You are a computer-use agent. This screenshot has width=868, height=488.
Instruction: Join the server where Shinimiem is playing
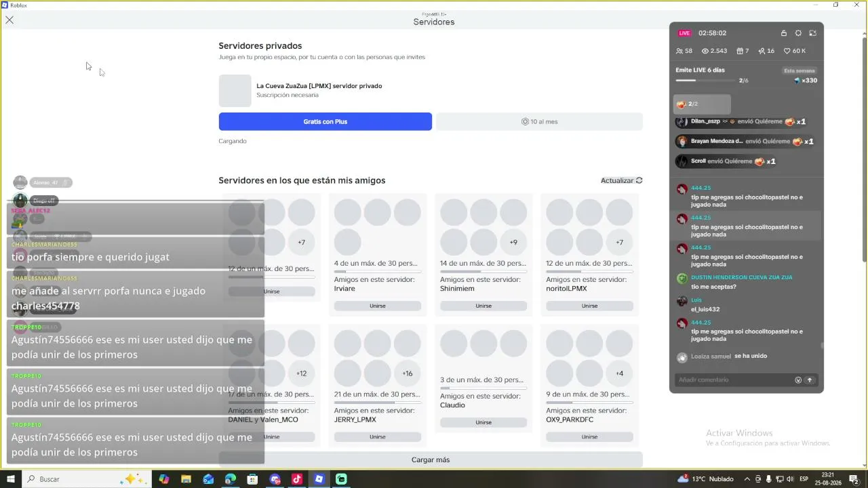[484, 306]
